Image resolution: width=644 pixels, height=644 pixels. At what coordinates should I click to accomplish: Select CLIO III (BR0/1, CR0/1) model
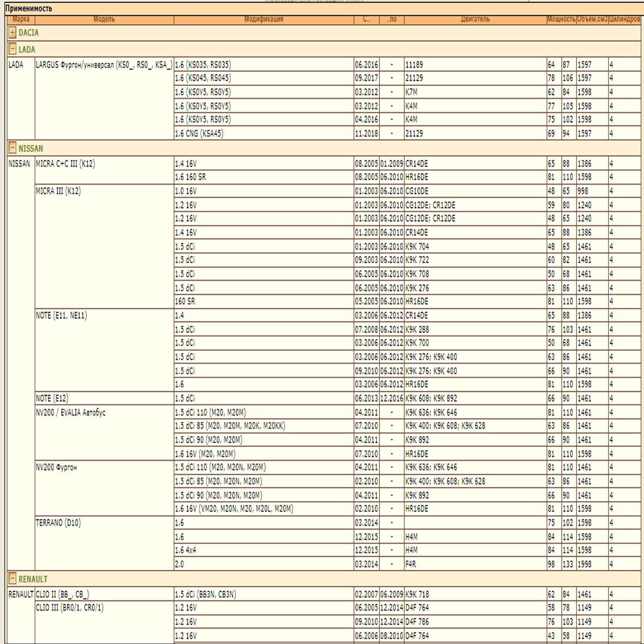click(69, 608)
